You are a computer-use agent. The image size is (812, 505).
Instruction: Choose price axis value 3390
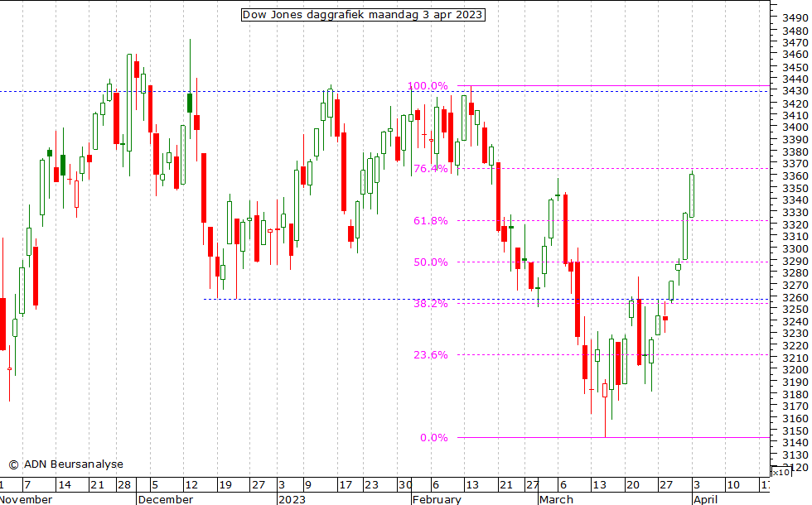pyautogui.click(x=795, y=140)
